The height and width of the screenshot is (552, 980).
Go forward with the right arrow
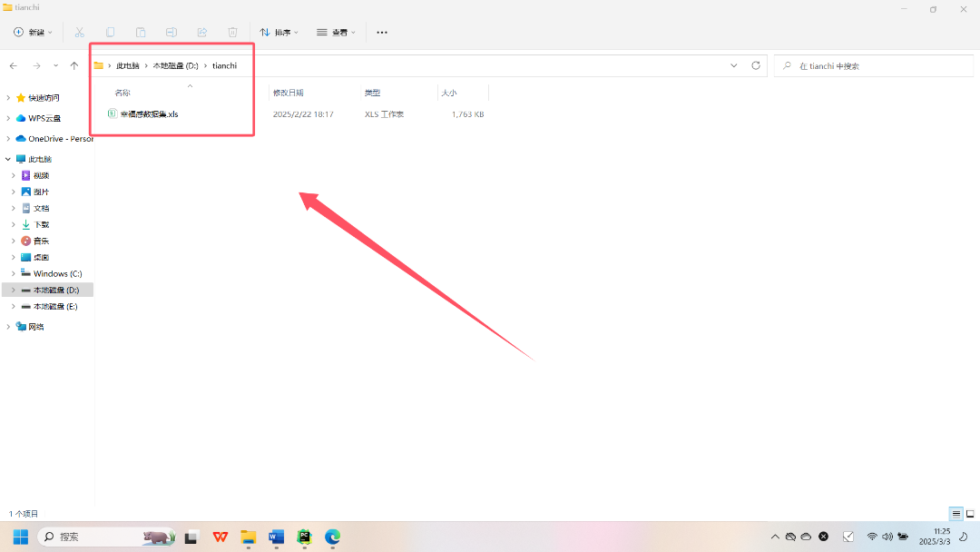point(37,65)
